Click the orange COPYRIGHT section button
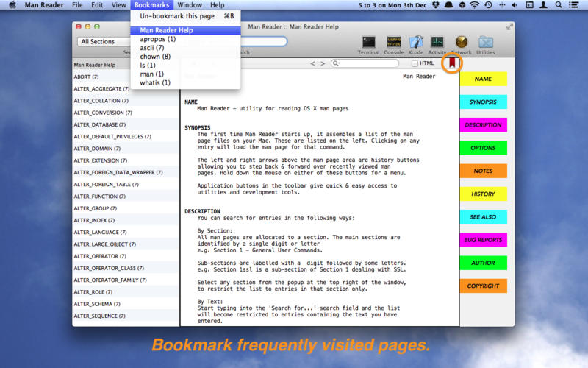588x368 pixels. (483, 286)
